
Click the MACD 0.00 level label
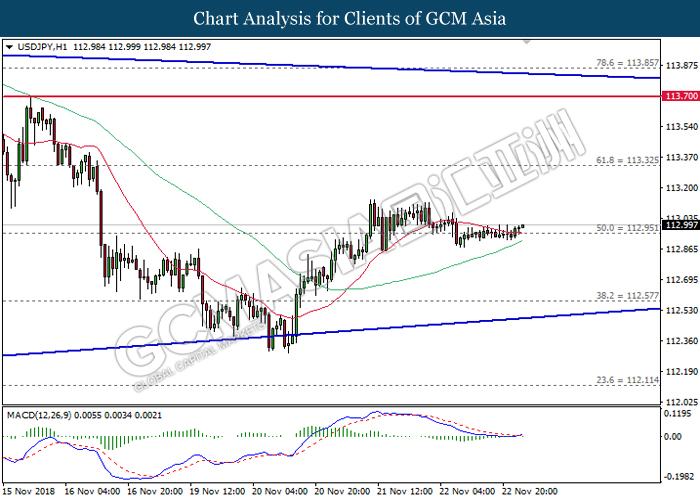[674, 436]
